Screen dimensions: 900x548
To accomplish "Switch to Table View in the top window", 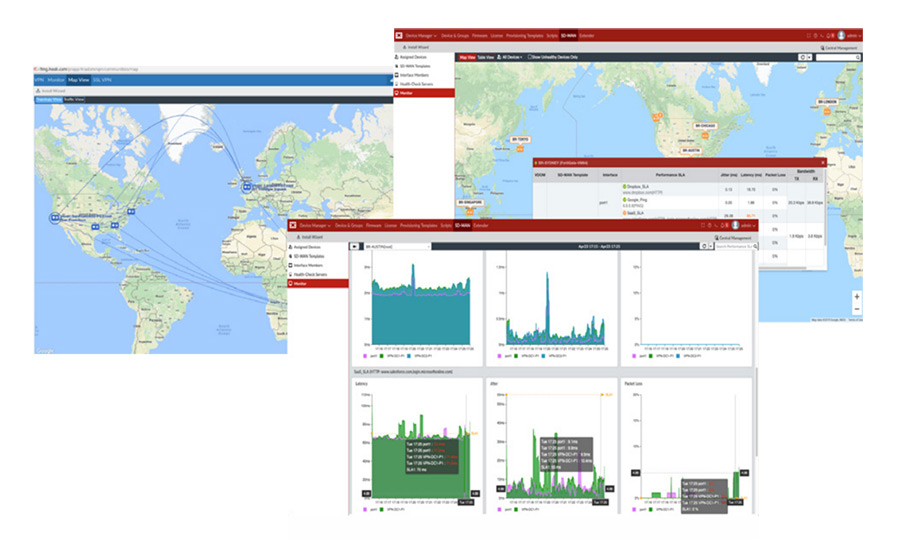I will pyautogui.click(x=486, y=58).
